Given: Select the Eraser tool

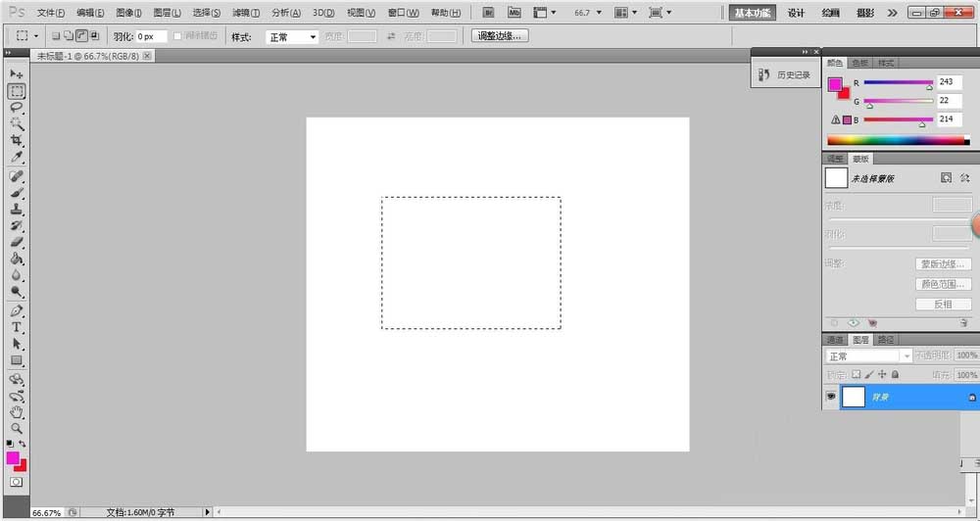Looking at the screenshot, I should 17,243.
